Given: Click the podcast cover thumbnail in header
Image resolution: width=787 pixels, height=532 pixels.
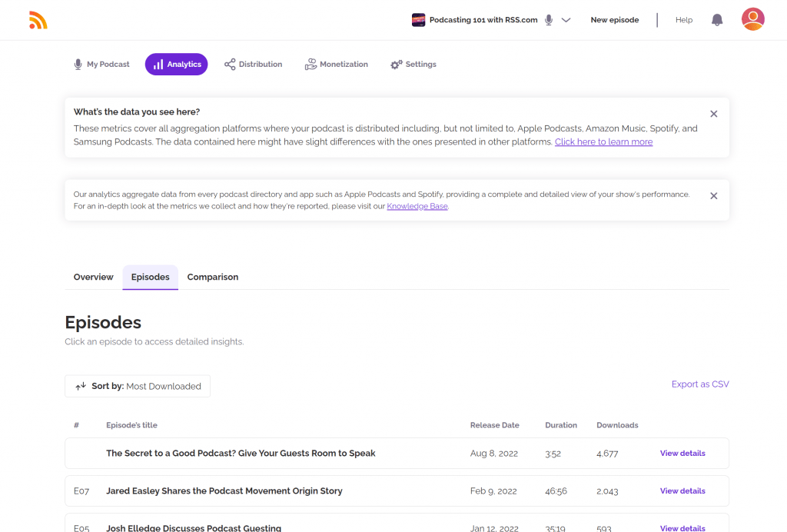Looking at the screenshot, I should click(419, 20).
